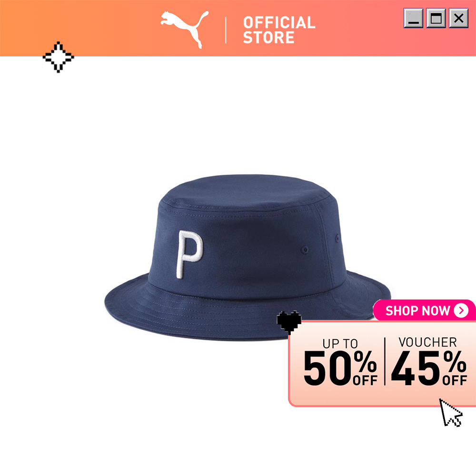The height and width of the screenshot is (476, 476).
Task: Select the Up To 50% Off offer
Action: coord(340,362)
